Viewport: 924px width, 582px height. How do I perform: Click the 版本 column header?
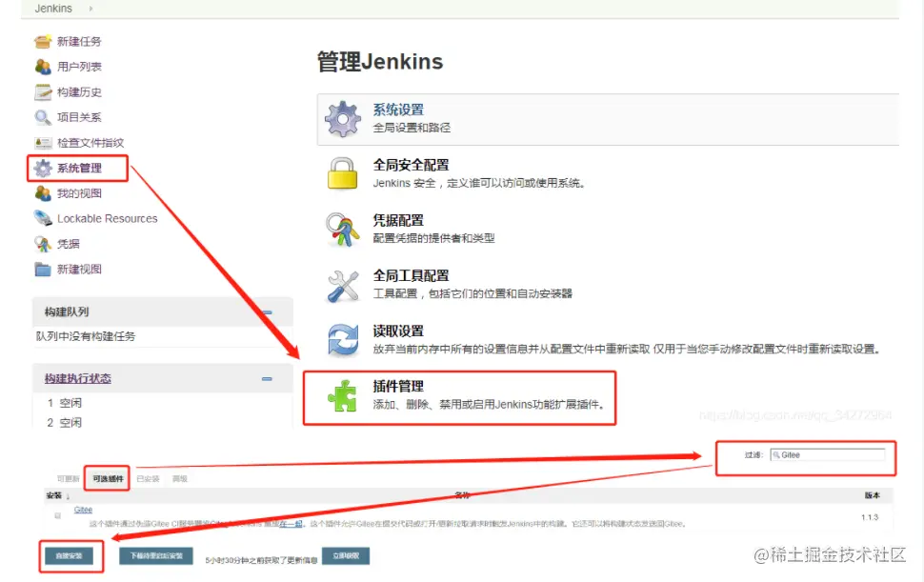873,495
